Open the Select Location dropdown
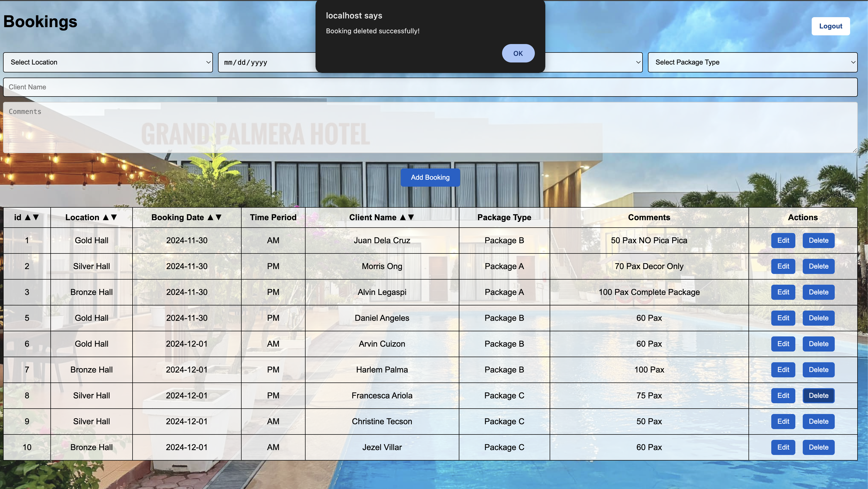 [x=108, y=62]
